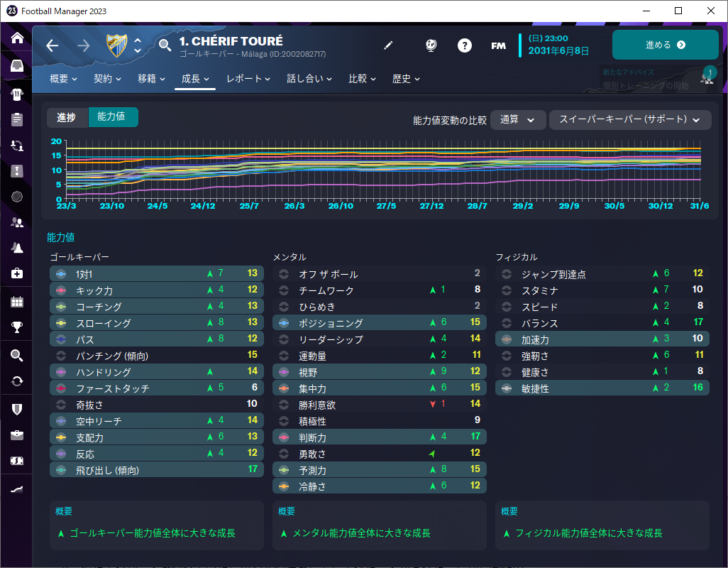Expand the レポート menu
Screen dimensions: 728x568
[x=248, y=79]
